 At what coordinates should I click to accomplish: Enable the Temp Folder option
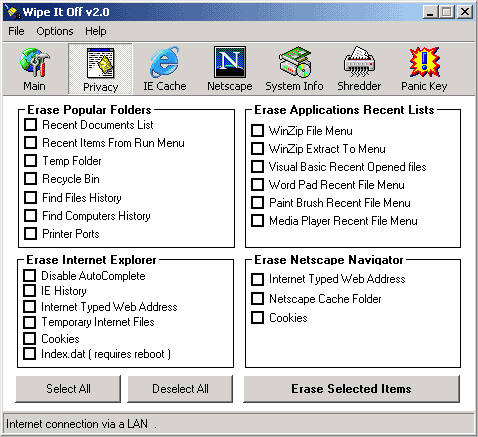click(31, 161)
